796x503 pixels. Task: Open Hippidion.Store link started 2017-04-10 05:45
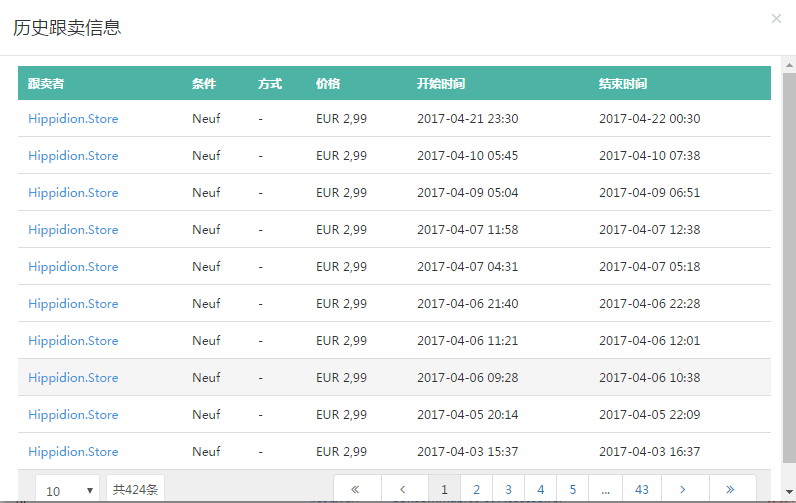73,156
